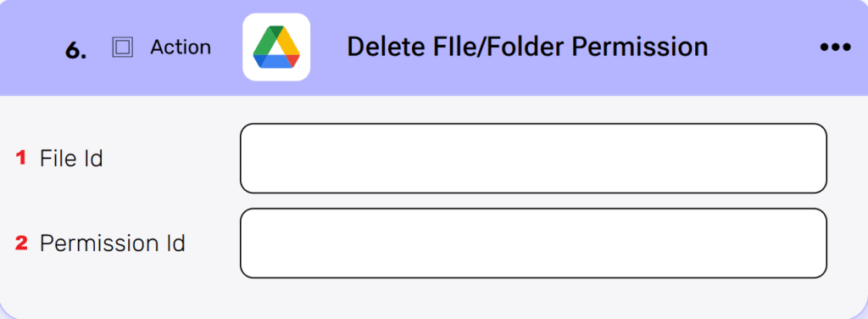Click the square Action step icon

122,48
